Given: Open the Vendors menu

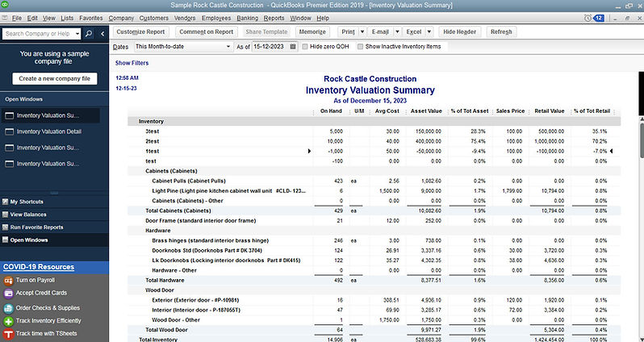Looking at the screenshot, I should pos(185,18).
